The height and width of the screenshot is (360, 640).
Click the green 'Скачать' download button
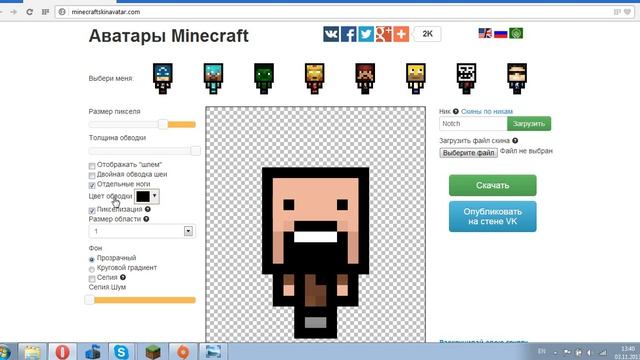tap(493, 185)
